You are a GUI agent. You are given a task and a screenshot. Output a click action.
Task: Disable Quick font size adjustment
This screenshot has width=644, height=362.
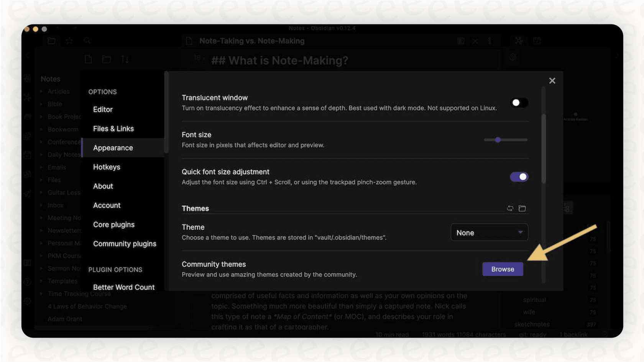pyautogui.click(x=519, y=177)
